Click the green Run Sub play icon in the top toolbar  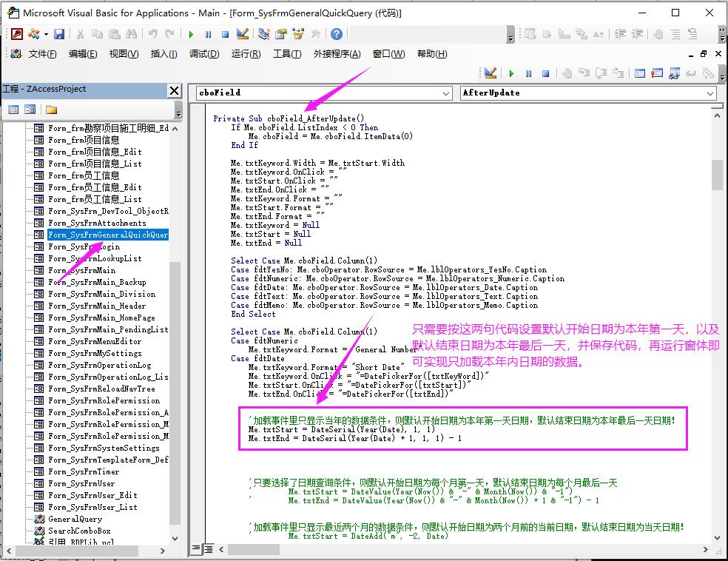point(191,34)
